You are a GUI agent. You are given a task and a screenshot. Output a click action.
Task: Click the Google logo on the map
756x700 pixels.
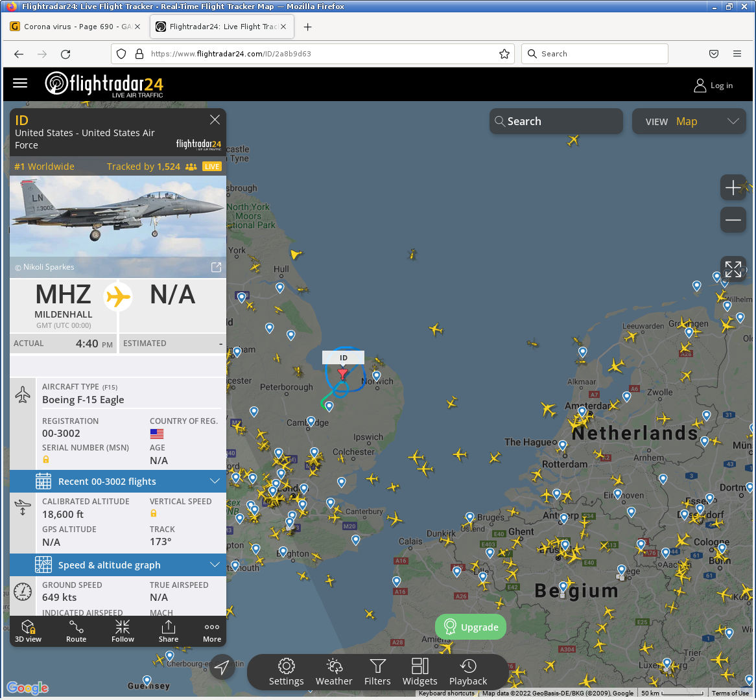click(27, 688)
